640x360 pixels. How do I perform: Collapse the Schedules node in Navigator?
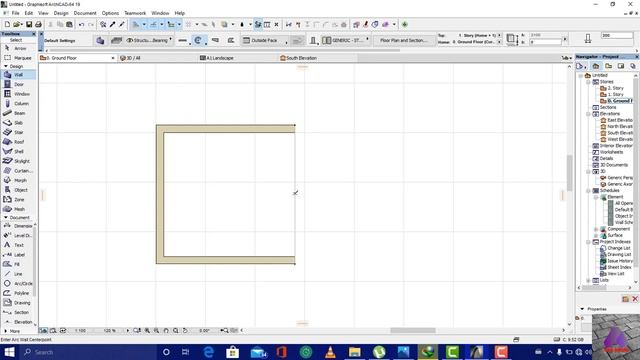[588, 191]
